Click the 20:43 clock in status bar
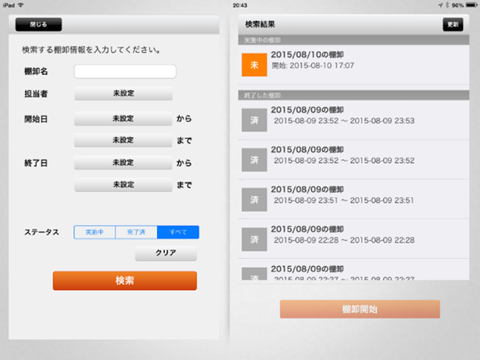 pos(240,5)
